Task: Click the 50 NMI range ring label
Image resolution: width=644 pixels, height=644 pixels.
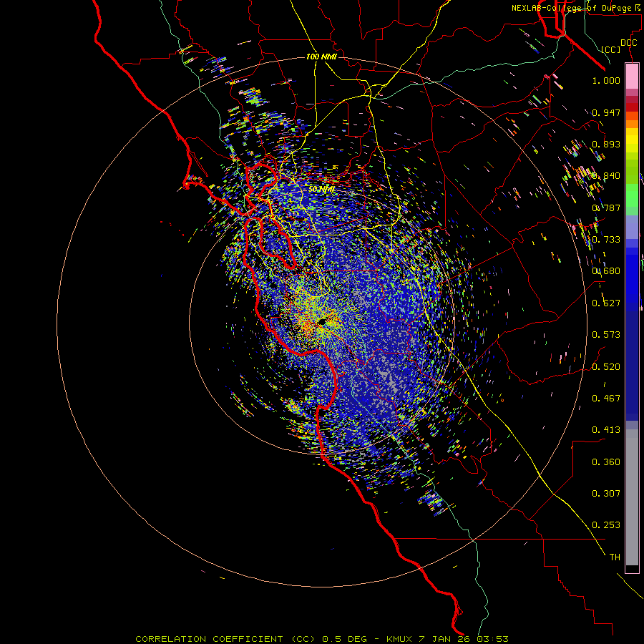Action: (321, 190)
